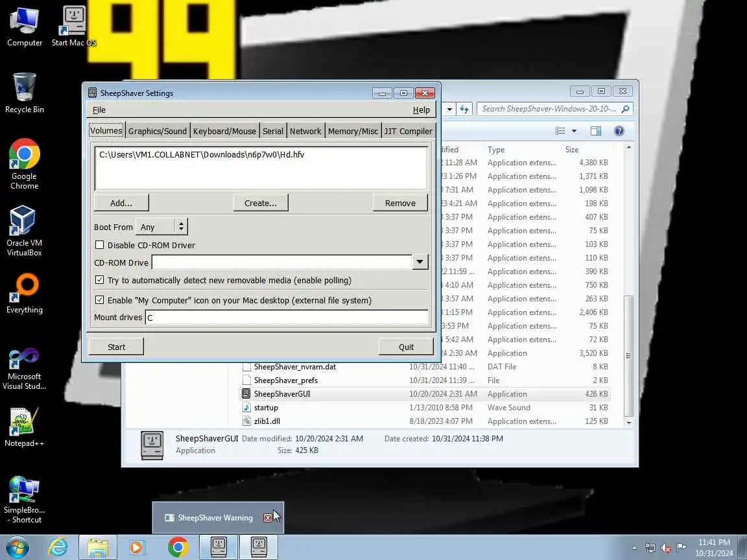Switch to the Serial tab

tap(273, 131)
